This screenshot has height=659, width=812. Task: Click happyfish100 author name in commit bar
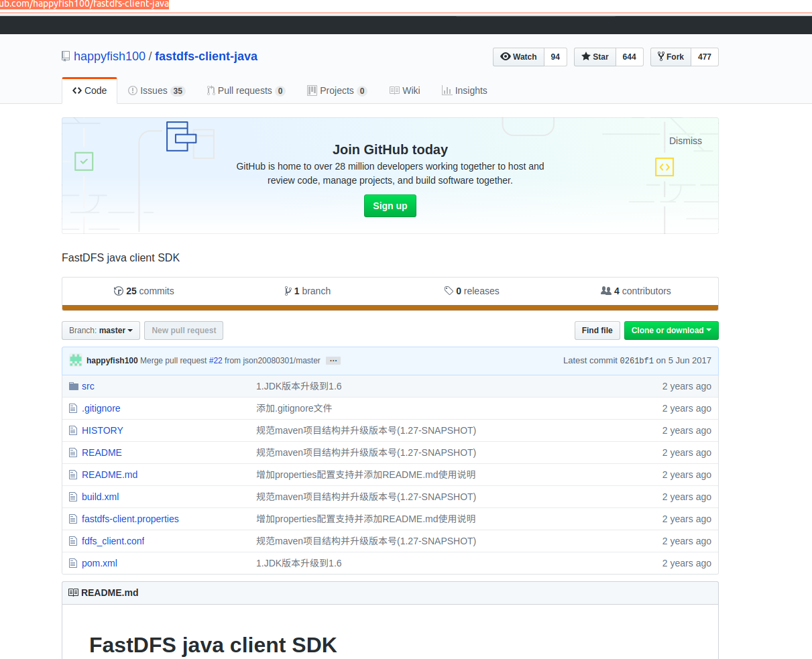(x=112, y=361)
